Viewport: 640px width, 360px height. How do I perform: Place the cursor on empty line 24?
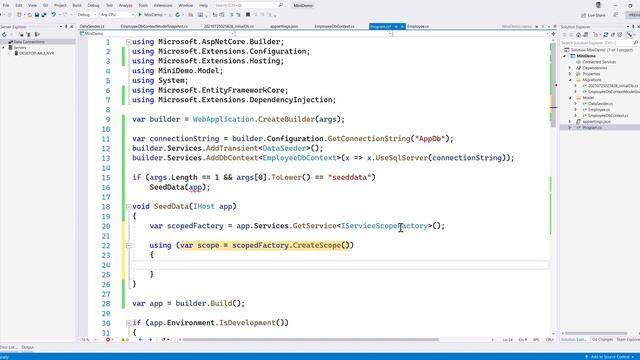340,265
